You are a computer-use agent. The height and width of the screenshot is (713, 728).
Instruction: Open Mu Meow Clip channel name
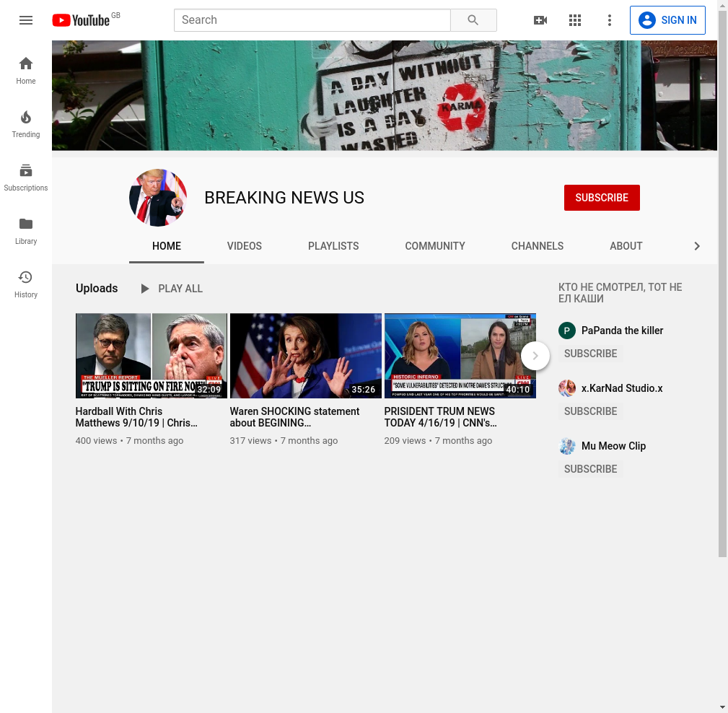coord(613,446)
